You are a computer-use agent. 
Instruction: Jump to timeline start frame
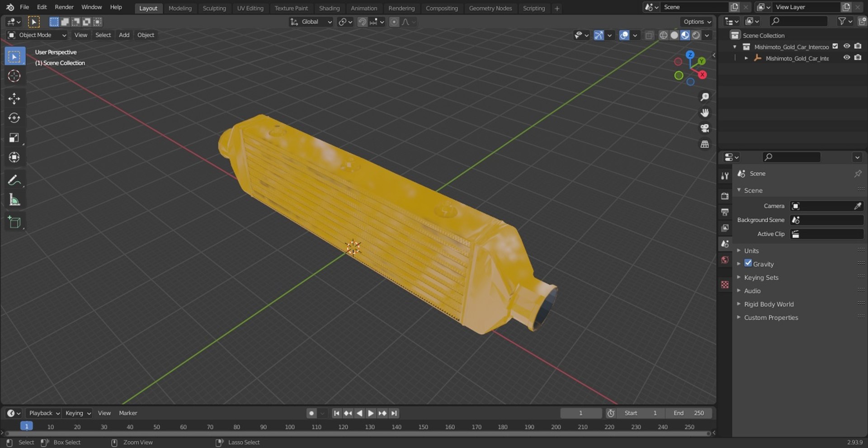point(336,413)
